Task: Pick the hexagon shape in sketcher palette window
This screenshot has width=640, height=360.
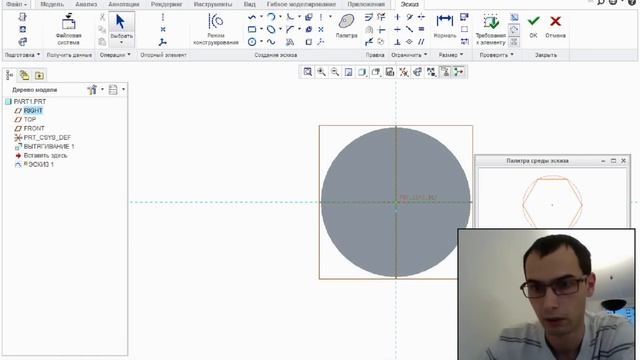Action: click(552, 202)
